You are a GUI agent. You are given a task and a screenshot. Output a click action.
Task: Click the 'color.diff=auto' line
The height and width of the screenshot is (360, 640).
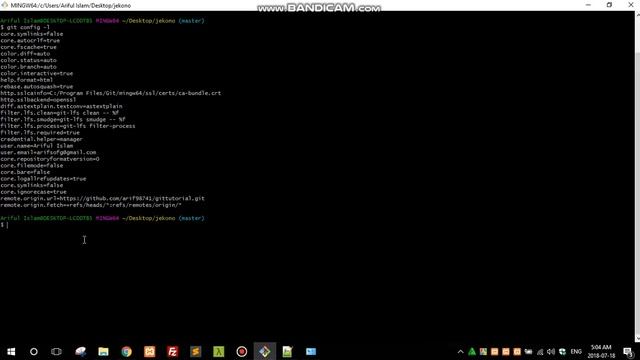pos(25,53)
